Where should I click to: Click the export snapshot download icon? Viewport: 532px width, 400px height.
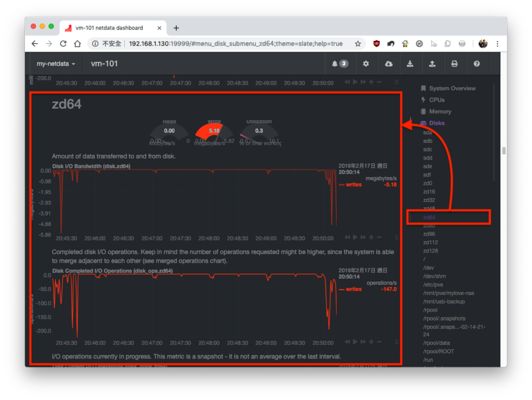410,63
